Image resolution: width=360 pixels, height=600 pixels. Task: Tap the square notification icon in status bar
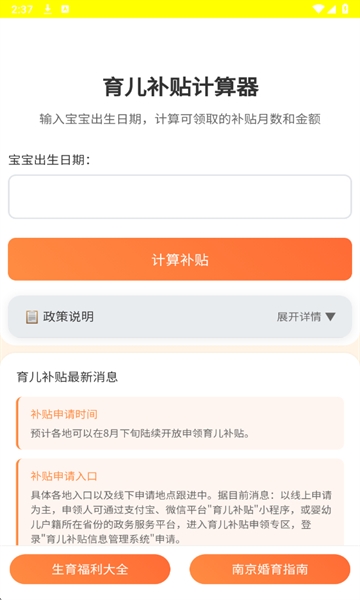[x=65, y=9]
